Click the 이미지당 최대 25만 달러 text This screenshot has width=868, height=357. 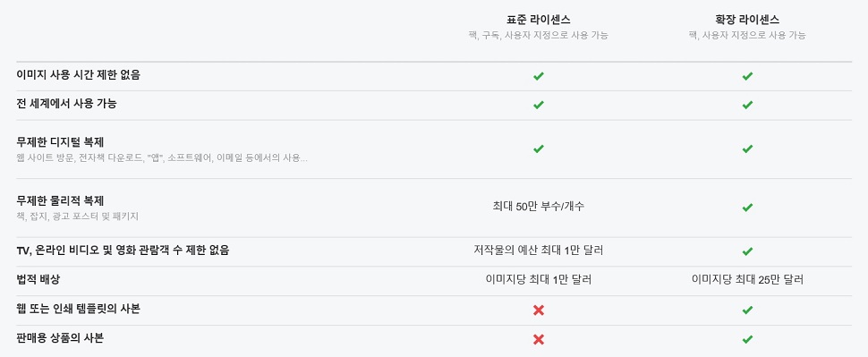[747, 279]
